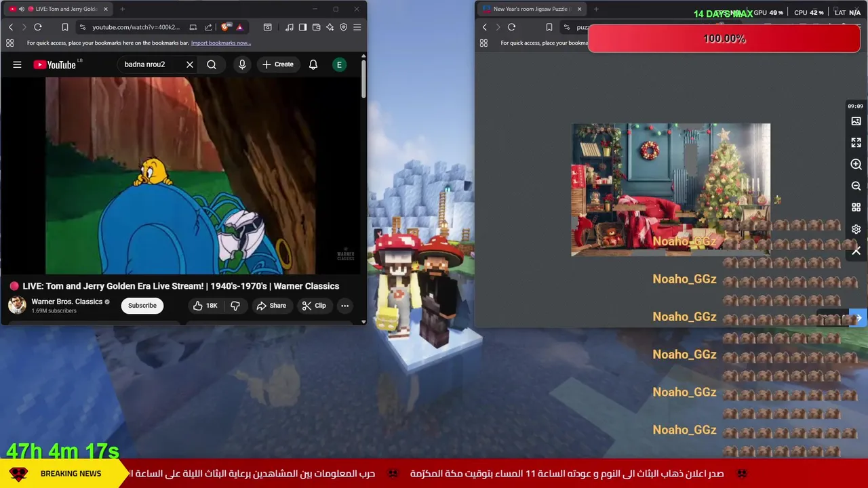Open the YouTube Create menu
Image resolution: width=868 pixels, height=488 pixels.
[278, 64]
